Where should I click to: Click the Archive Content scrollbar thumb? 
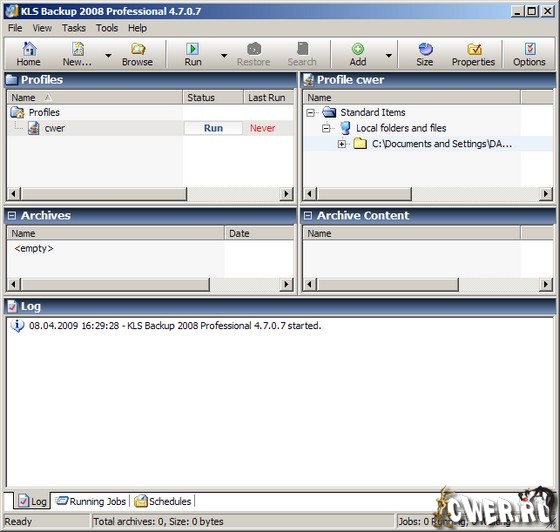(x=388, y=285)
